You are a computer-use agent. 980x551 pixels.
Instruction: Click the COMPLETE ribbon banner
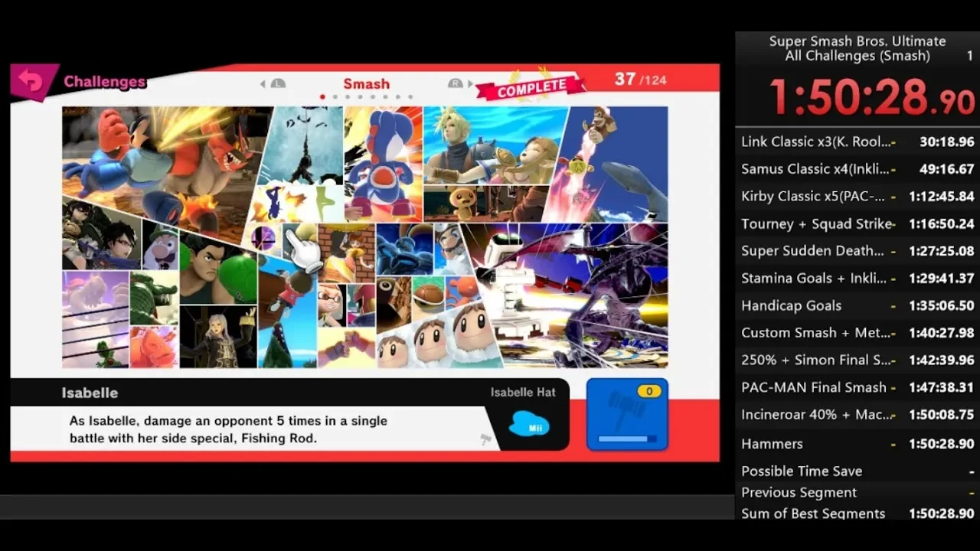pyautogui.click(x=531, y=86)
